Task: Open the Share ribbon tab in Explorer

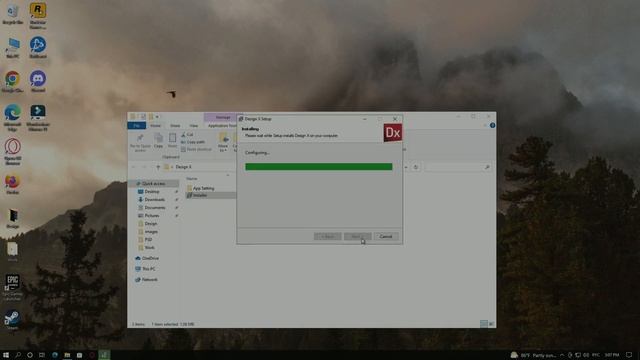Action: pos(175,126)
